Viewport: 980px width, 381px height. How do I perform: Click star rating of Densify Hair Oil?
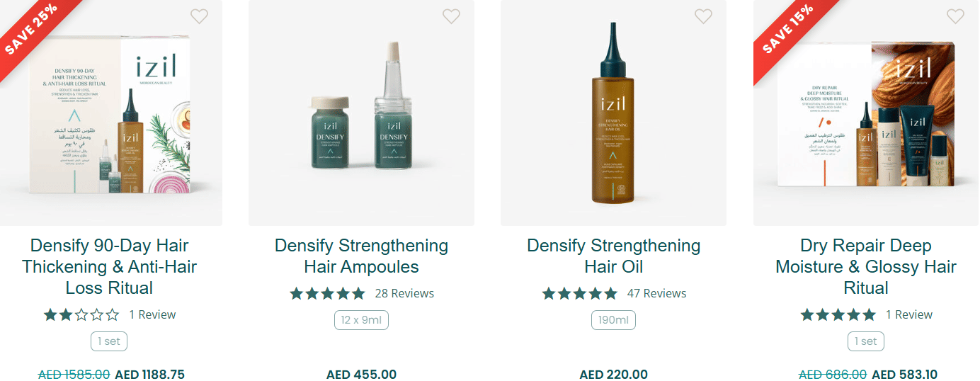pyautogui.click(x=580, y=293)
